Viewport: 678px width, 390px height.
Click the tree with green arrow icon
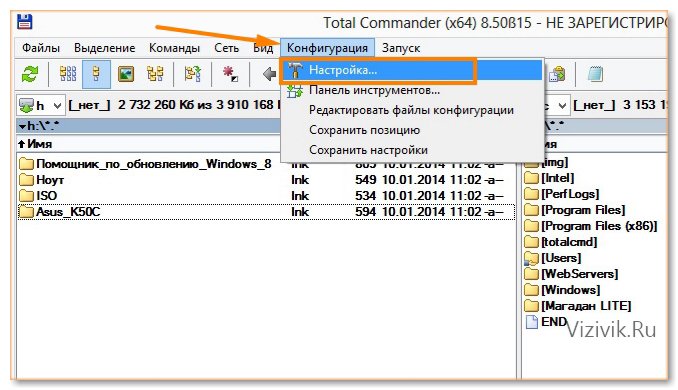click(192, 74)
